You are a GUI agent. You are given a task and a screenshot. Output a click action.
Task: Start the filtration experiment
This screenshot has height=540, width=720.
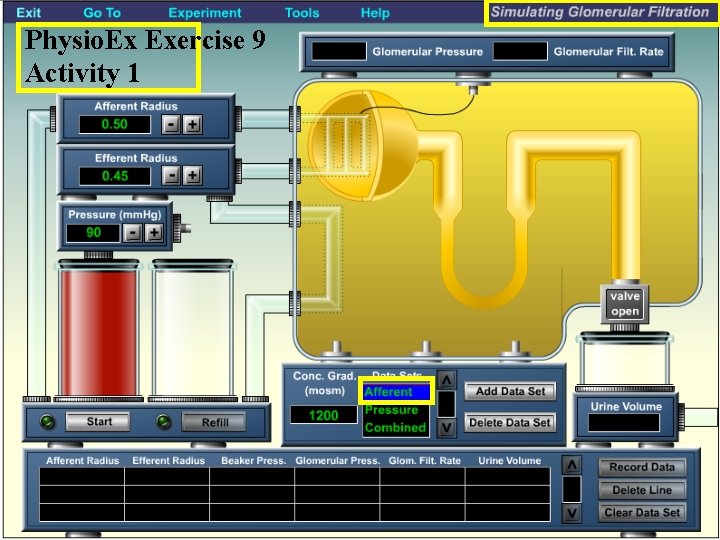coord(98,422)
